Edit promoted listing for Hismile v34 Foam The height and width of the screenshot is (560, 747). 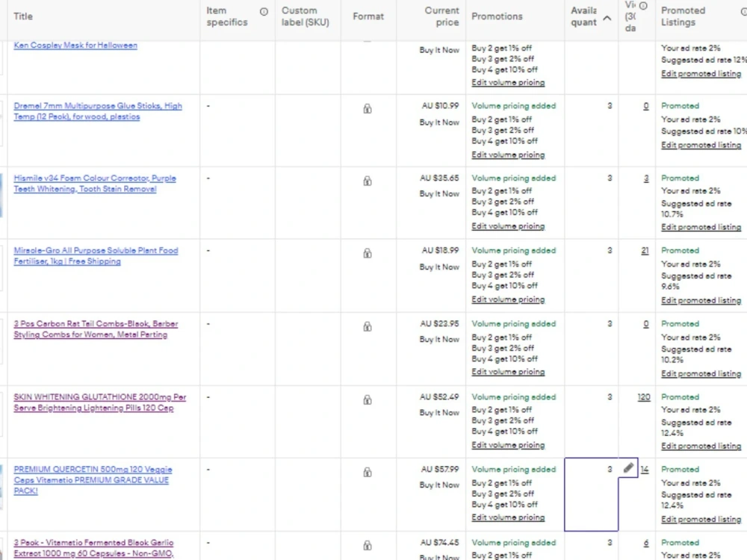(701, 227)
